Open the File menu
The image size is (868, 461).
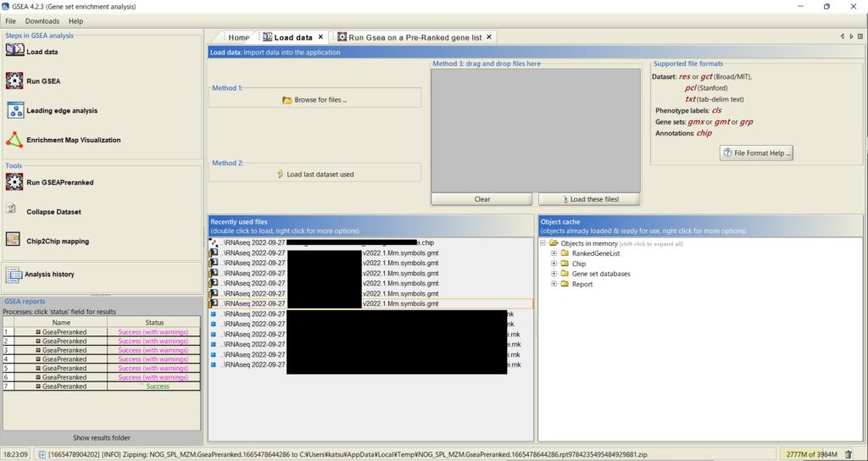(x=10, y=21)
